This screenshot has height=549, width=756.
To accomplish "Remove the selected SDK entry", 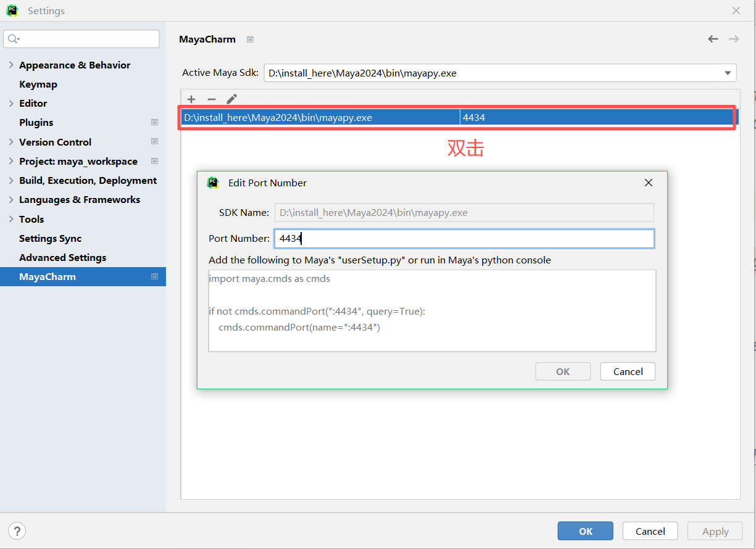I will pyautogui.click(x=212, y=99).
